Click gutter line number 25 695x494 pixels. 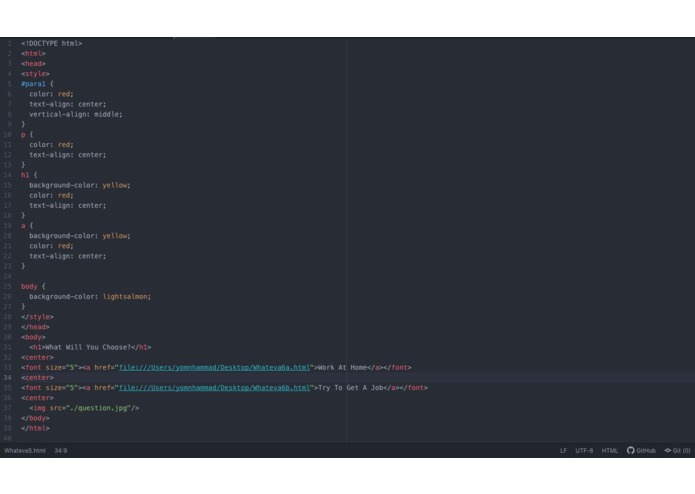point(8,287)
